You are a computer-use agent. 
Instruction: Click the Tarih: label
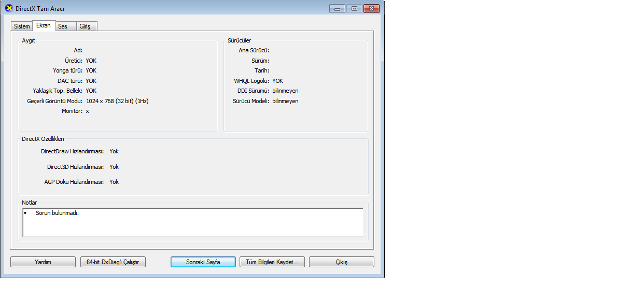point(262,70)
